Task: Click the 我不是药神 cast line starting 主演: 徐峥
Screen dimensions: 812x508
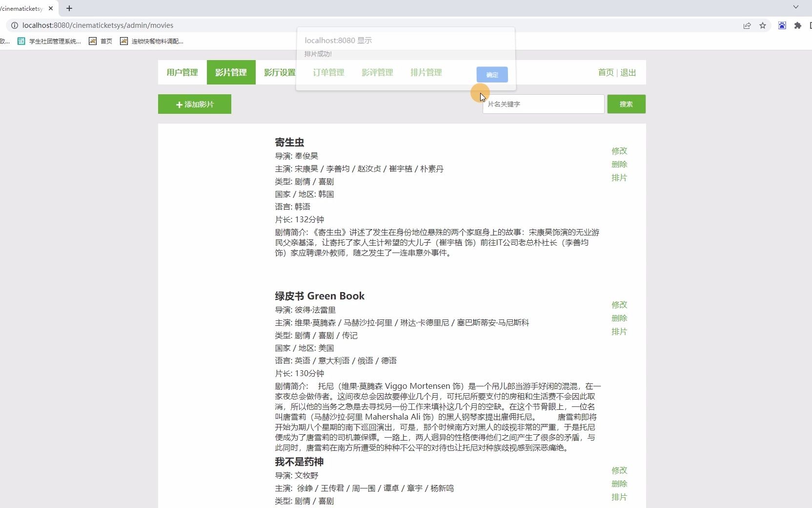Action: [364, 488]
